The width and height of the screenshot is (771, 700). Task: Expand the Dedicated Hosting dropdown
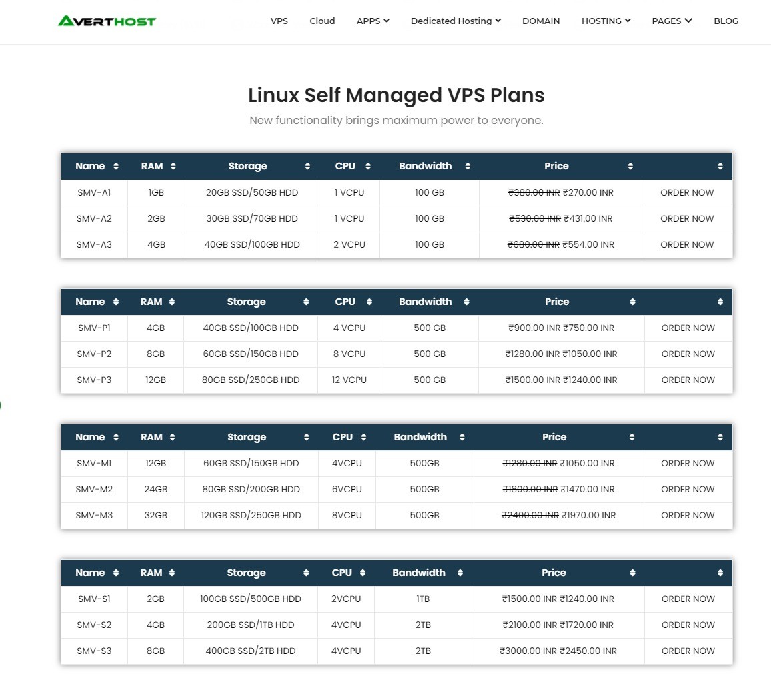456,21
